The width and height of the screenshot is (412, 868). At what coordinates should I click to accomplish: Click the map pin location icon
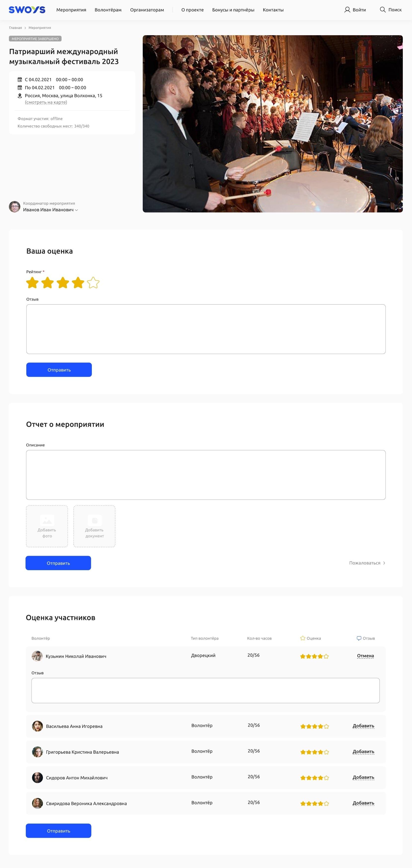(x=20, y=96)
